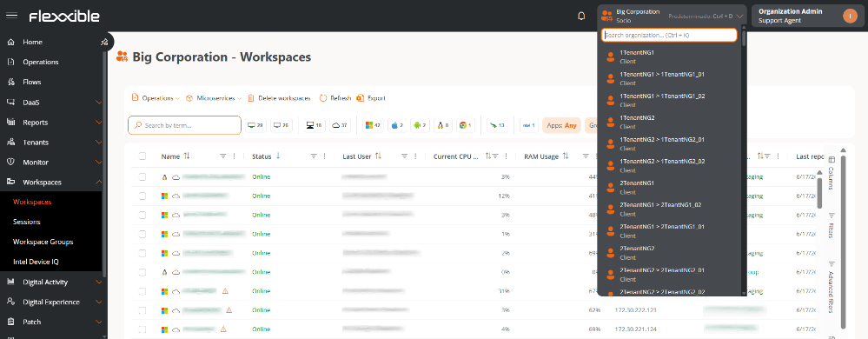The image size is (868, 339).
Task: Open the Columns side panel
Action: coord(831,173)
